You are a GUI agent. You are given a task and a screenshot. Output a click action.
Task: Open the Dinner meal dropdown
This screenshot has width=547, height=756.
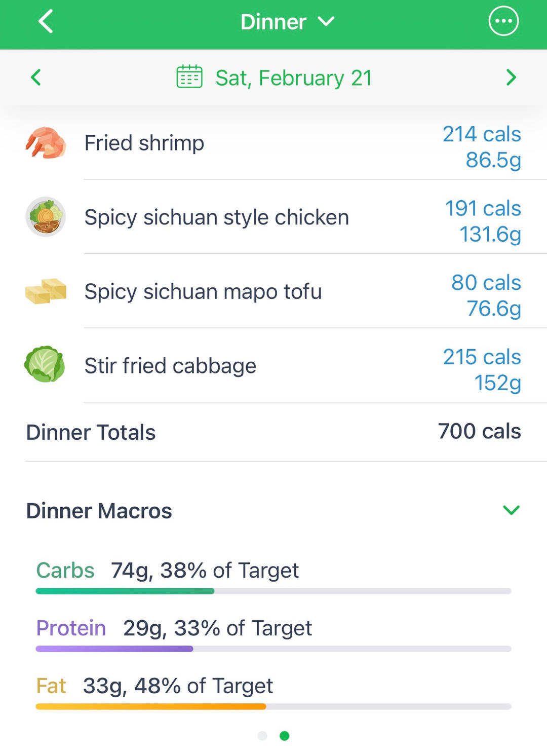[287, 22]
